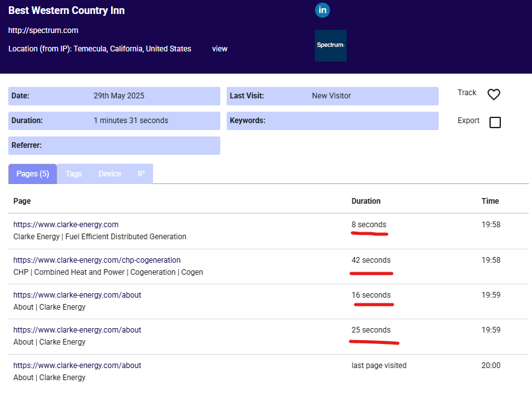
Task: Click the heart icon to track visitor
Action: 494,95
